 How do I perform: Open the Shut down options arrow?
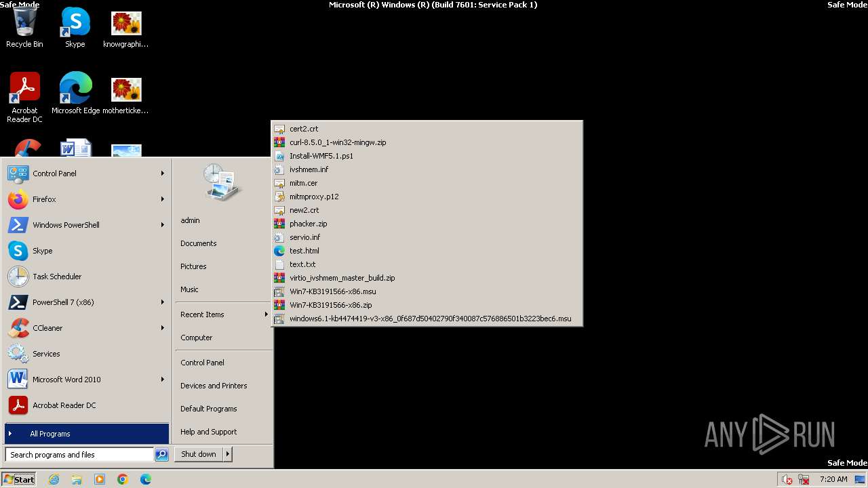(228, 454)
